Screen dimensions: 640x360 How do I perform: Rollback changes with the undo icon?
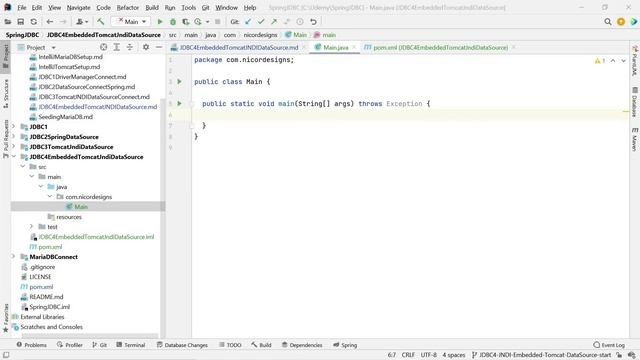(x=313, y=22)
